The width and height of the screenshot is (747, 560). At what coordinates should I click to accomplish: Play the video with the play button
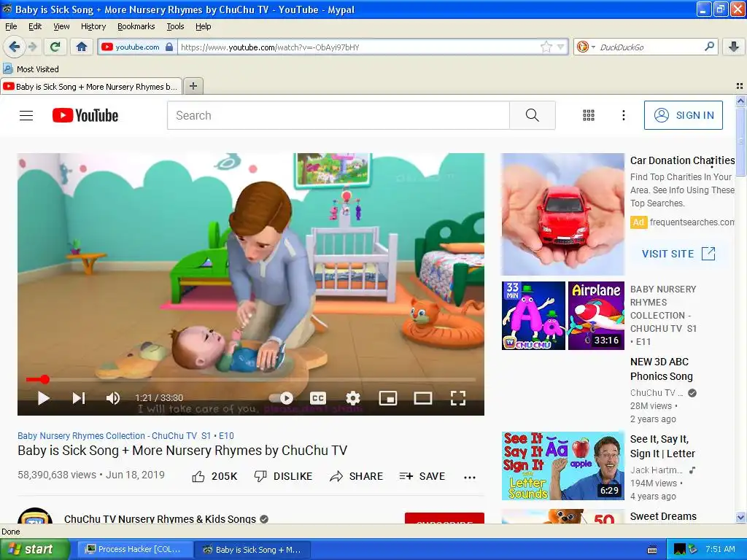pos(43,398)
